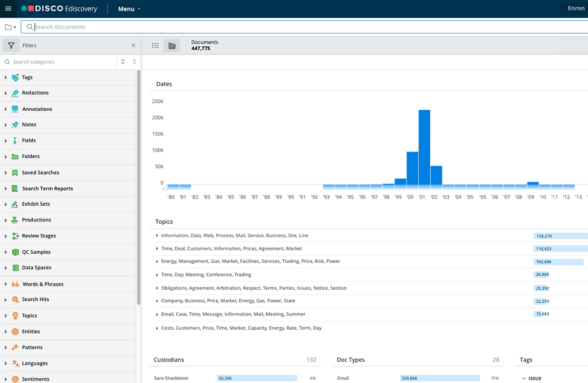The image size is (588, 383).
Task: Click the 102,686 topic count bar
Action: [558, 262]
